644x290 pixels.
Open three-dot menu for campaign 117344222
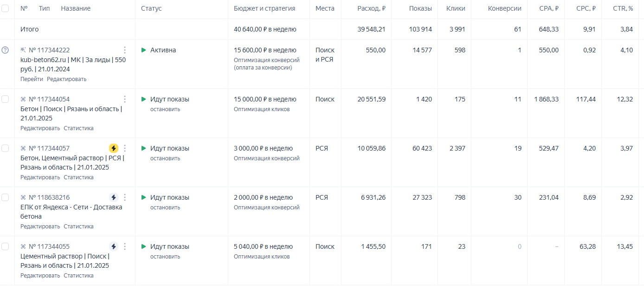pyautogui.click(x=124, y=50)
